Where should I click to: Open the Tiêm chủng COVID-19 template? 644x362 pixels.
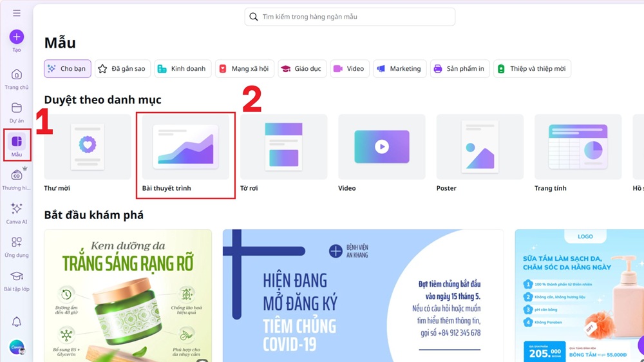pos(363,296)
